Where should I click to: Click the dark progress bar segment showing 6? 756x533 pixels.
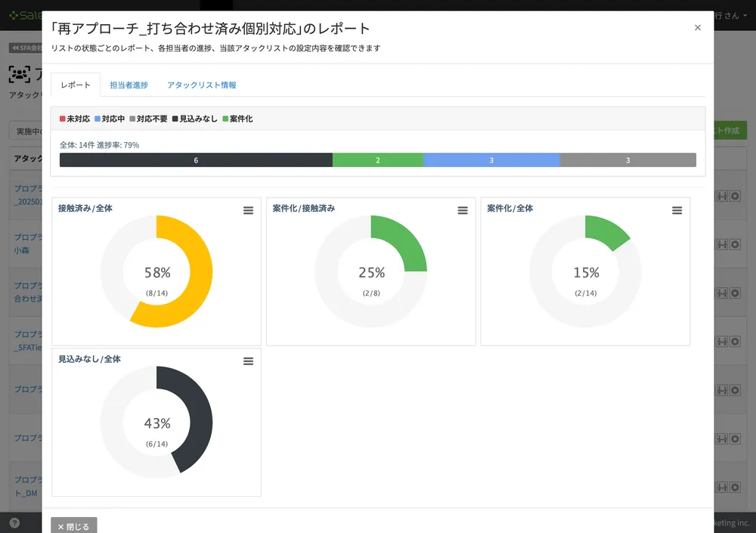pos(196,160)
